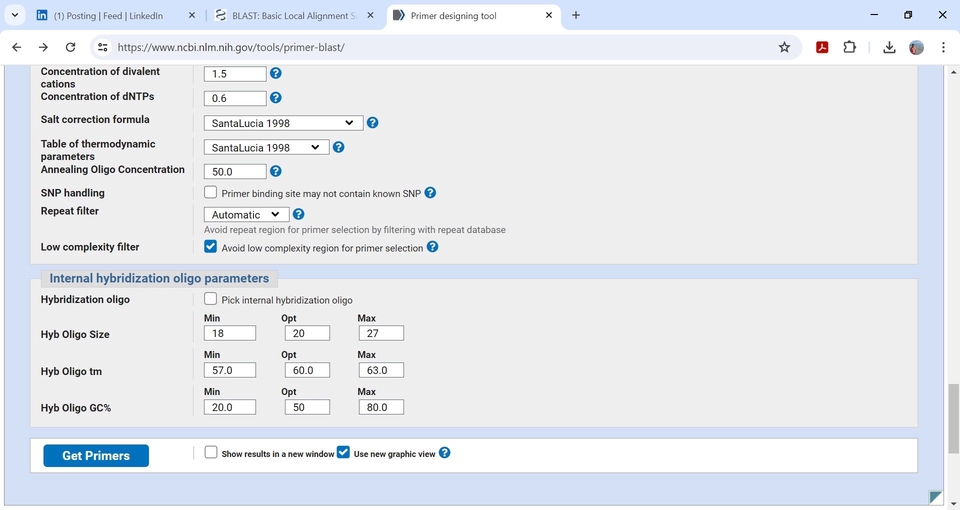Click the Hyb Oligo tm Opt field
The image size is (960, 510).
[x=306, y=370]
